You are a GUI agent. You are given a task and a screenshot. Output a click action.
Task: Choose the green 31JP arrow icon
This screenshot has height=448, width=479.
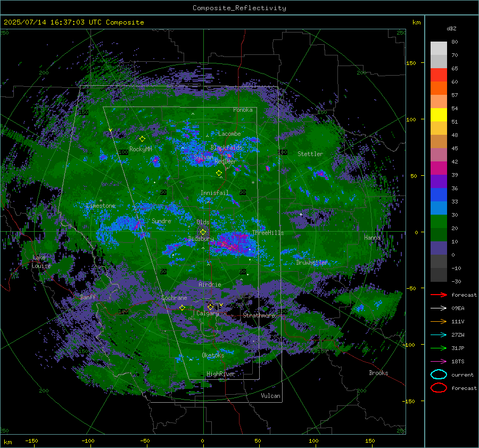tap(439, 348)
